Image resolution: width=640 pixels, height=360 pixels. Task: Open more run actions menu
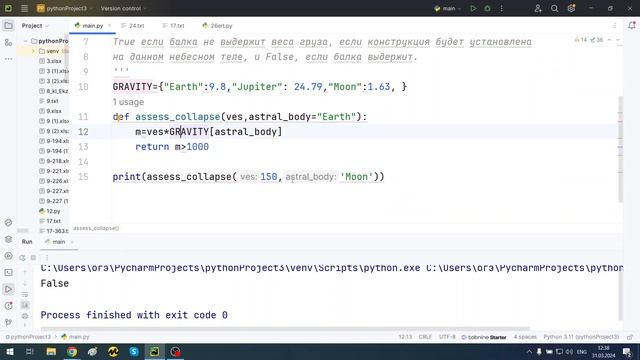502,8
